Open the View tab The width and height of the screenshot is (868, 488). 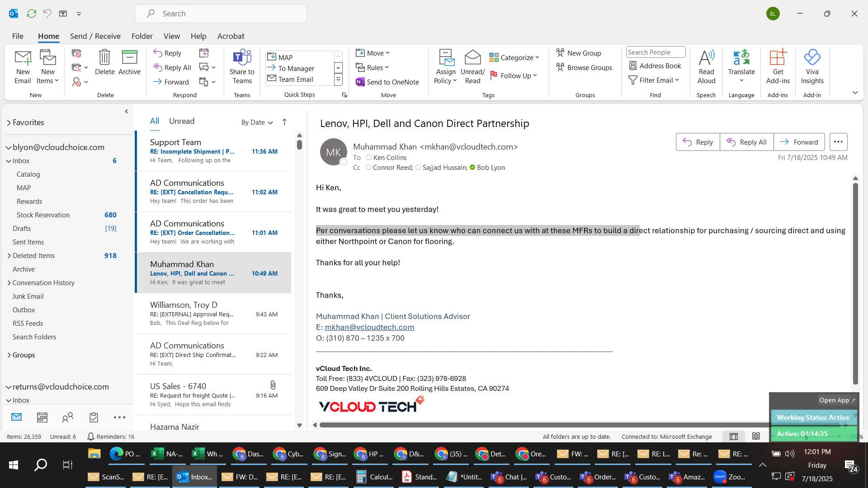pyautogui.click(x=171, y=36)
